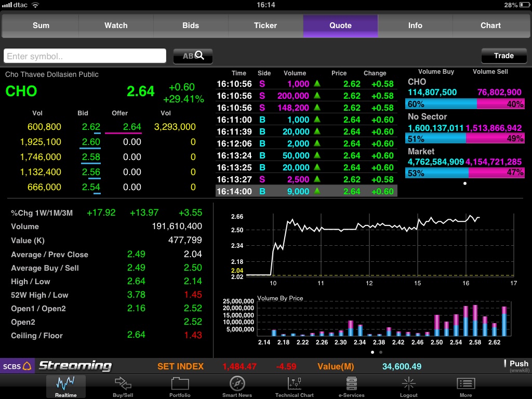Open the Technical Chart icon
The height and width of the screenshot is (399, 532).
point(294,386)
